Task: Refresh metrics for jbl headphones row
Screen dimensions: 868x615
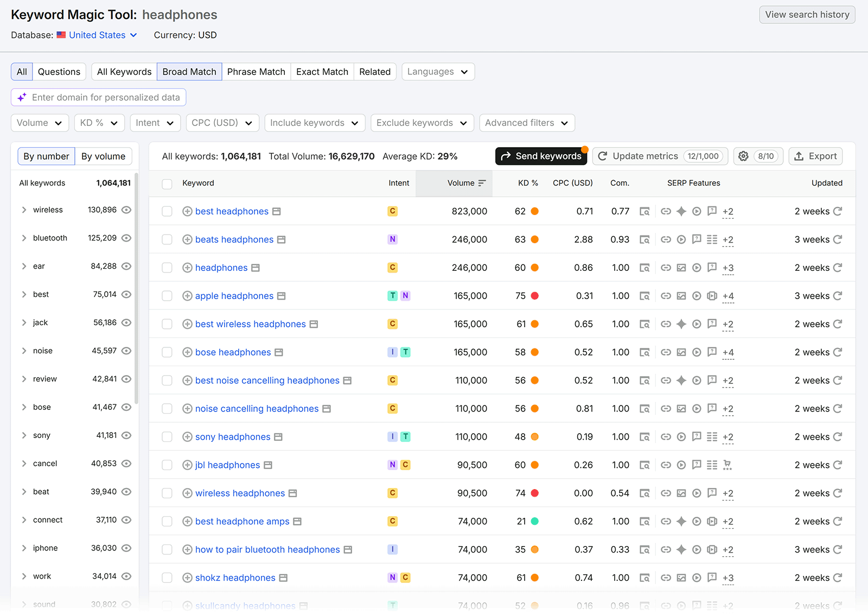Action: click(838, 465)
